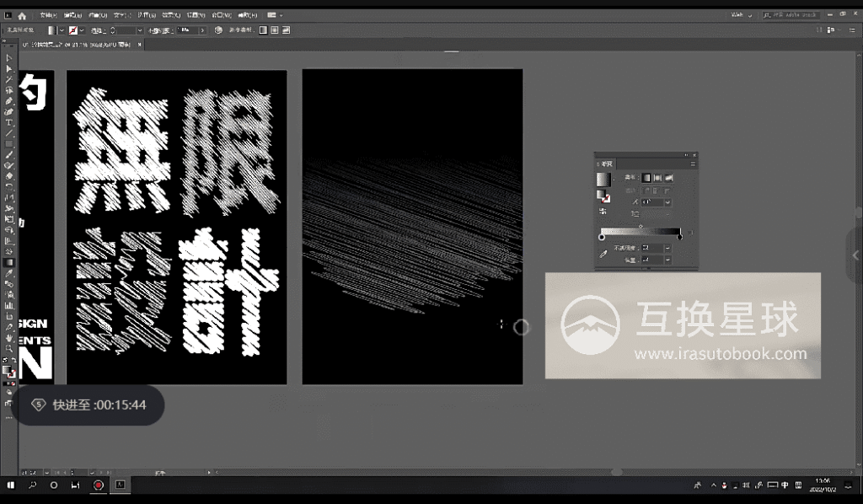The height and width of the screenshot is (504, 863).
Task: Select the Type tool
Action: [9, 123]
